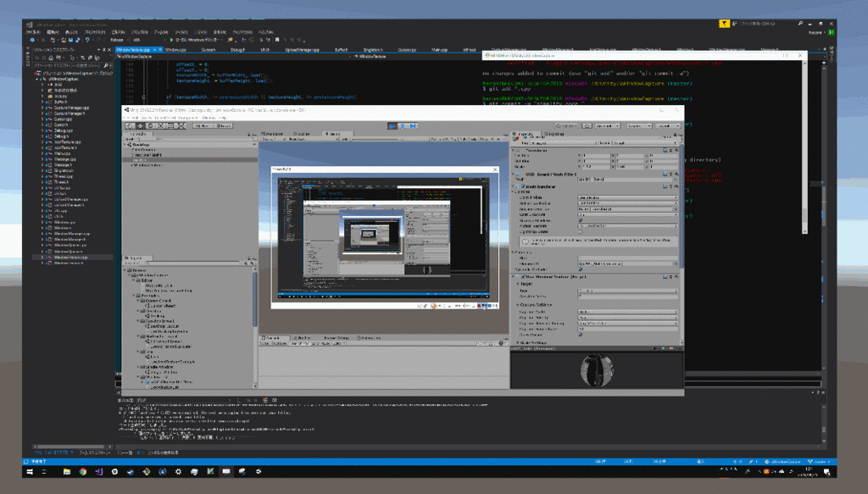Image resolution: width=868 pixels, height=494 pixels.
Task: Open Light Probes dropdown in Inspector
Action: 627,197
